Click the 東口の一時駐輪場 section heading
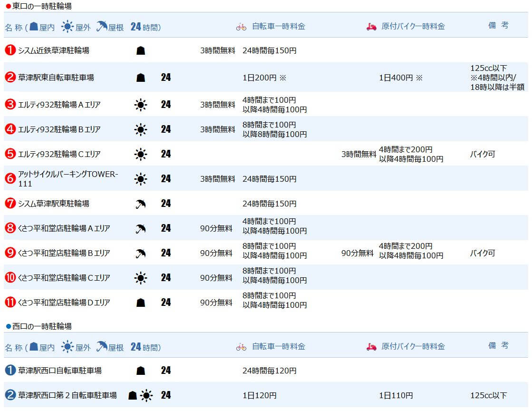 click(42, 6)
